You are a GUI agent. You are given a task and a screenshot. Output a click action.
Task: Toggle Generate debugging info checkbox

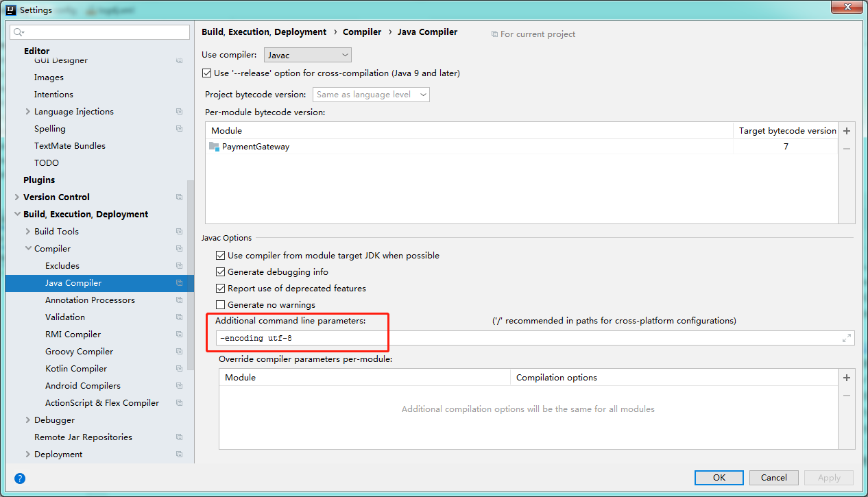click(x=221, y=272)
